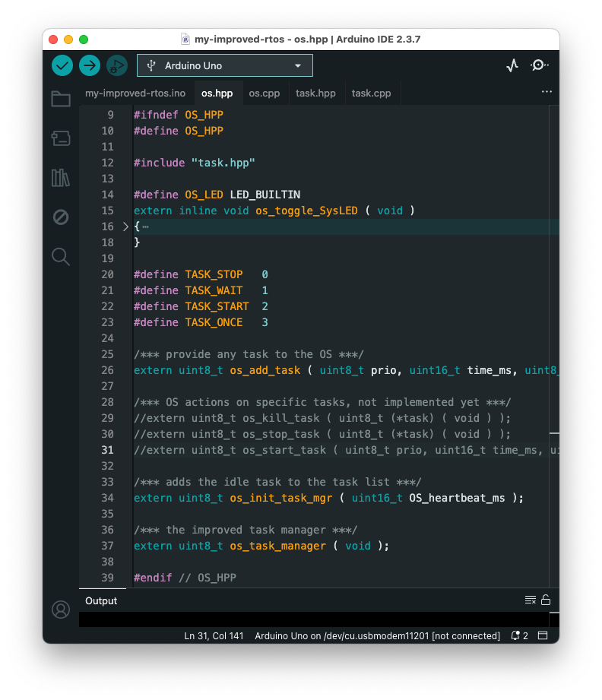This screenshot has width=602, height=700.
Task: Open the tab overflow ellipsis menu
Action: click(547, 91)
